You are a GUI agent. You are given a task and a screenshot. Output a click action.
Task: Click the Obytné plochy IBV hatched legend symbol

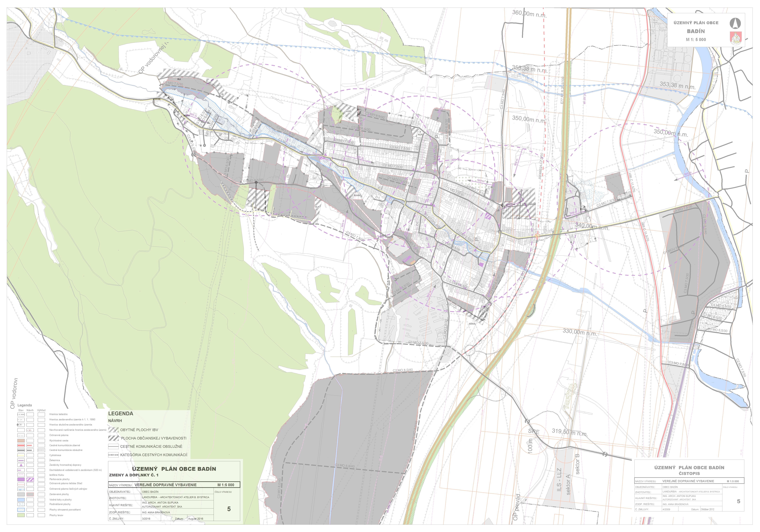coord(113,430)
